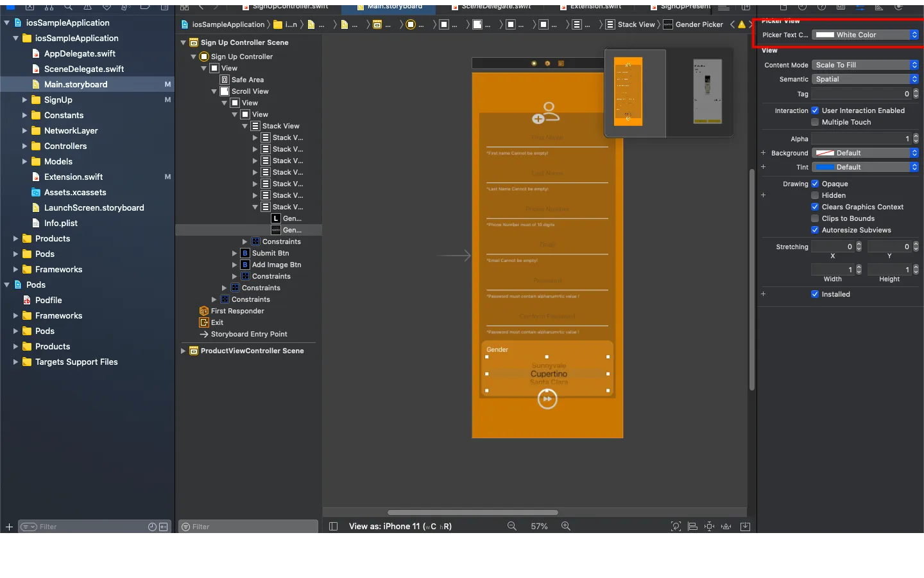Check the Hidden drawing option
This screenshot has height=578, width=924.
point(815,195)
